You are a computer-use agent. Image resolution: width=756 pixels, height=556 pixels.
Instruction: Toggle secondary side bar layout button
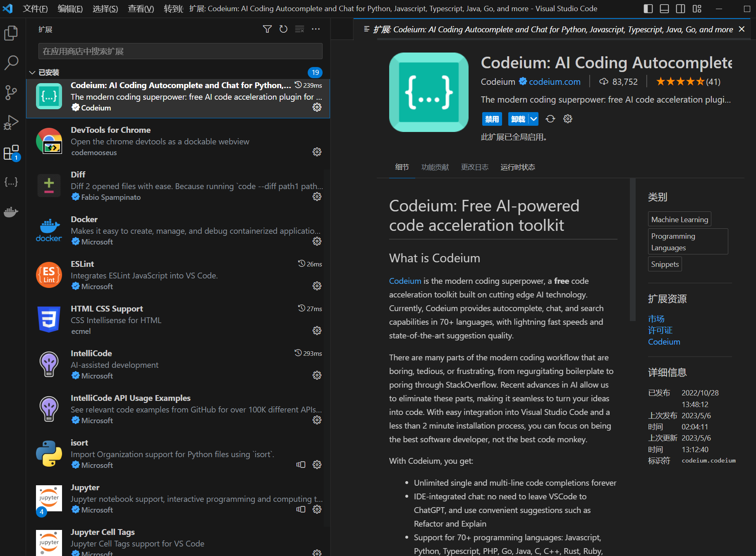(680, 9)
